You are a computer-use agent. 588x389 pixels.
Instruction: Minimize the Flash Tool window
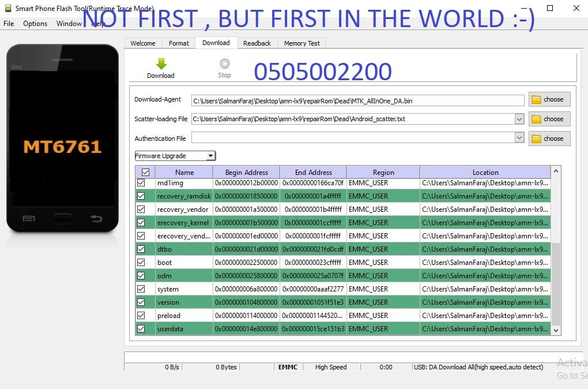pyautogui.click(x=524, y=8)
